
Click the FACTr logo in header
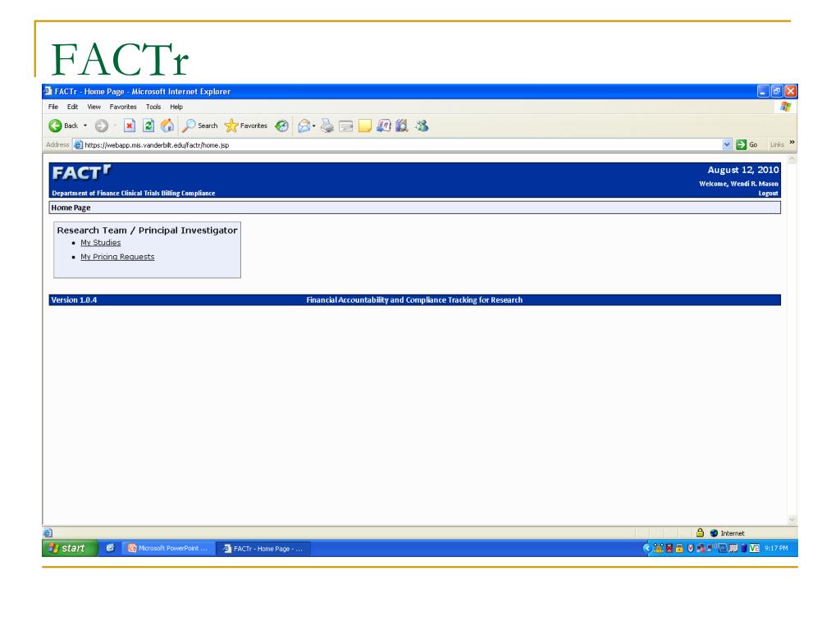[81, 172]
